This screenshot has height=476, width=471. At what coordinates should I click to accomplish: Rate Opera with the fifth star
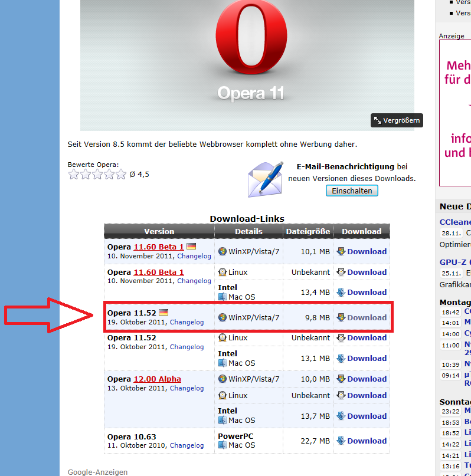pos(121,174)
